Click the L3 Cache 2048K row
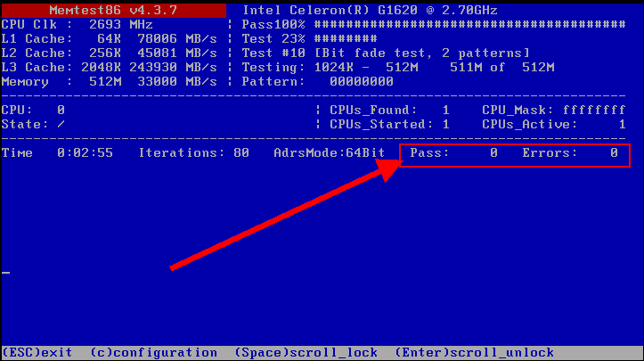Screen dimensions: 644x361 pyautogui.click(x=111, y=68)
